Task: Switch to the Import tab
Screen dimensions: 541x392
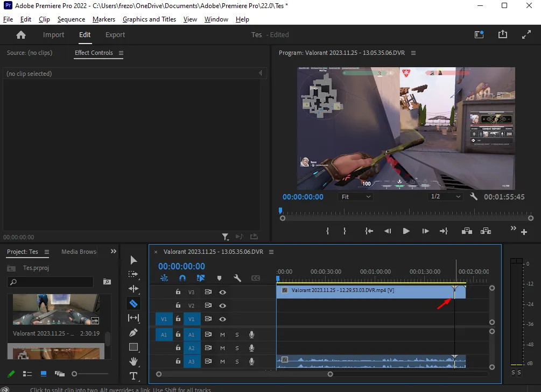Action: (53, 34)
